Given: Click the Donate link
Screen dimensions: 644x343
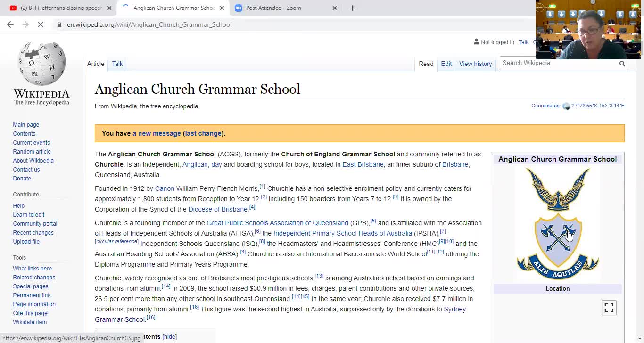Looking at the screenshot, I should tap(22, 179).
